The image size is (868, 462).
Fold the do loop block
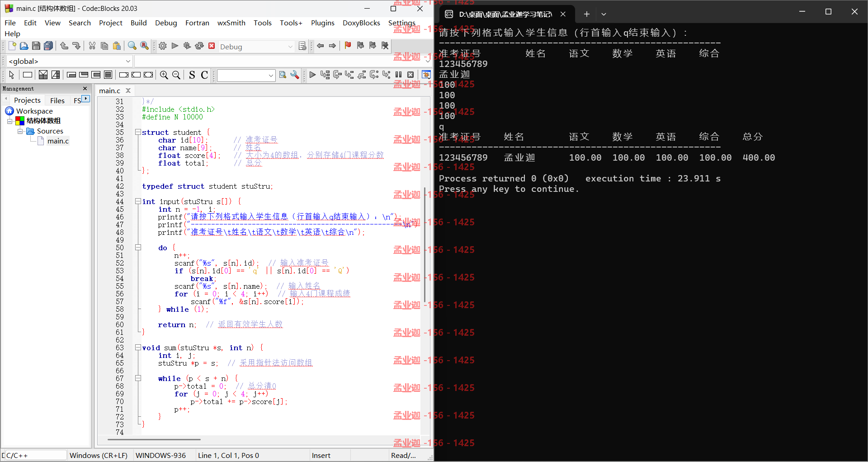coord(138,248)
